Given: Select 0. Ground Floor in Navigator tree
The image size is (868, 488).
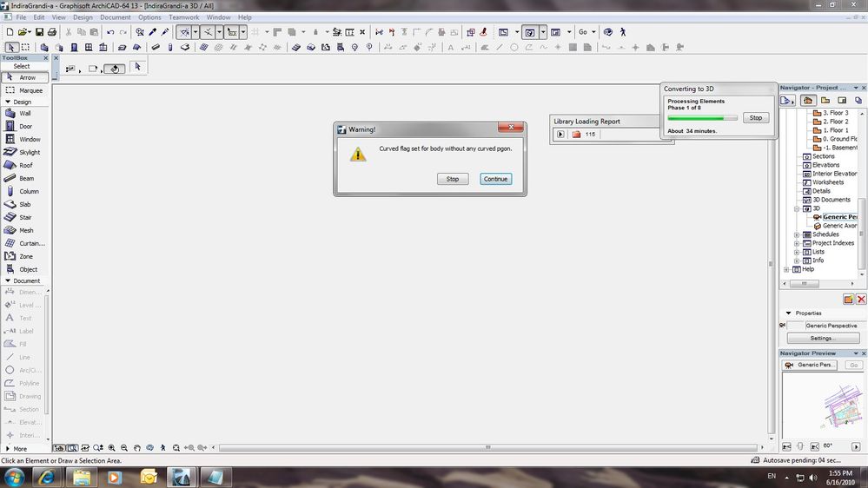Looking at the screenshot, I should (840, 139).
